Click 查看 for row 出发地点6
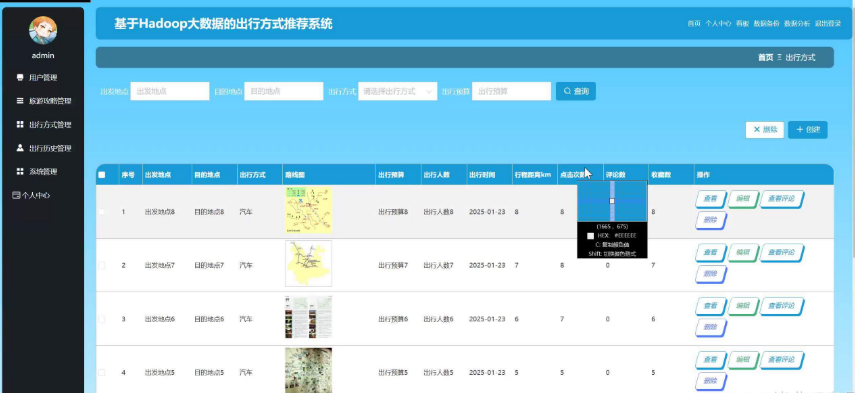 click(x=711, y=306)
